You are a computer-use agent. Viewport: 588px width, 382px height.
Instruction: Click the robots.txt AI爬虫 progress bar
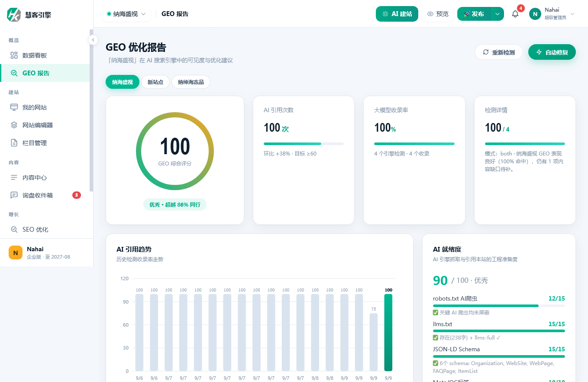coord(499,306)
